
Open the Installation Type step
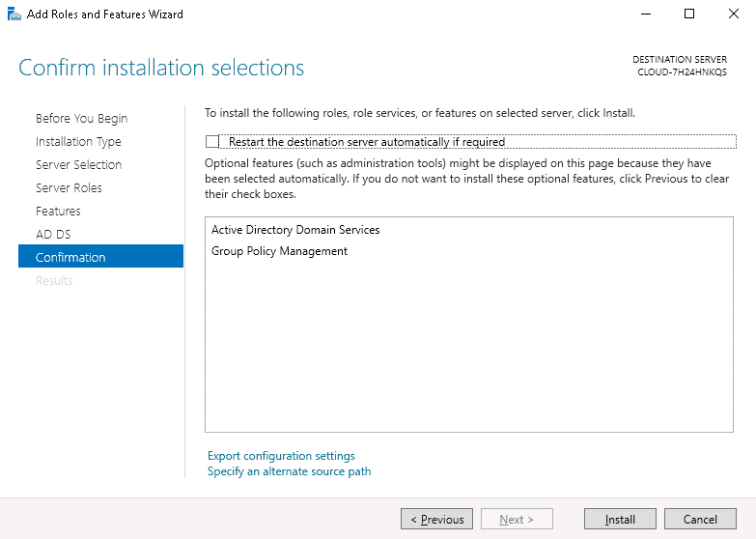click(x=78, y=142)
